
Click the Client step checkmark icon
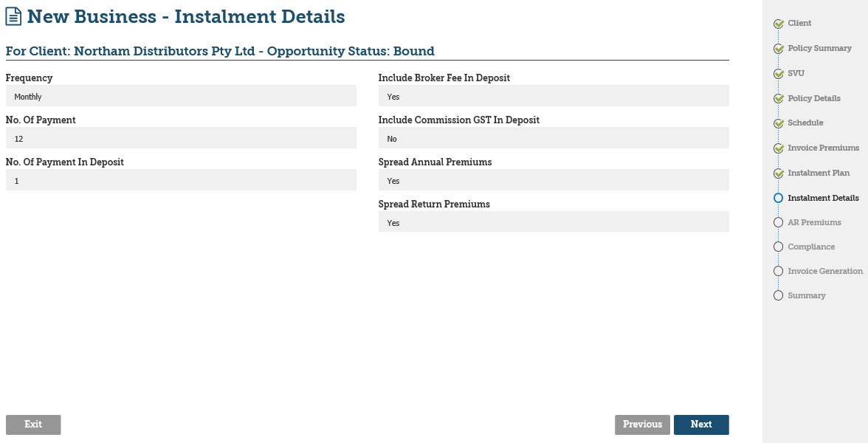pos(778,24)
